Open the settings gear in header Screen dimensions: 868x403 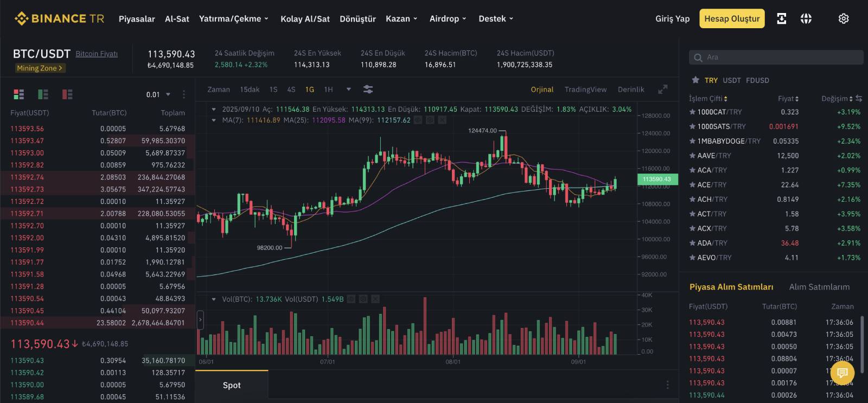point(844,18)
